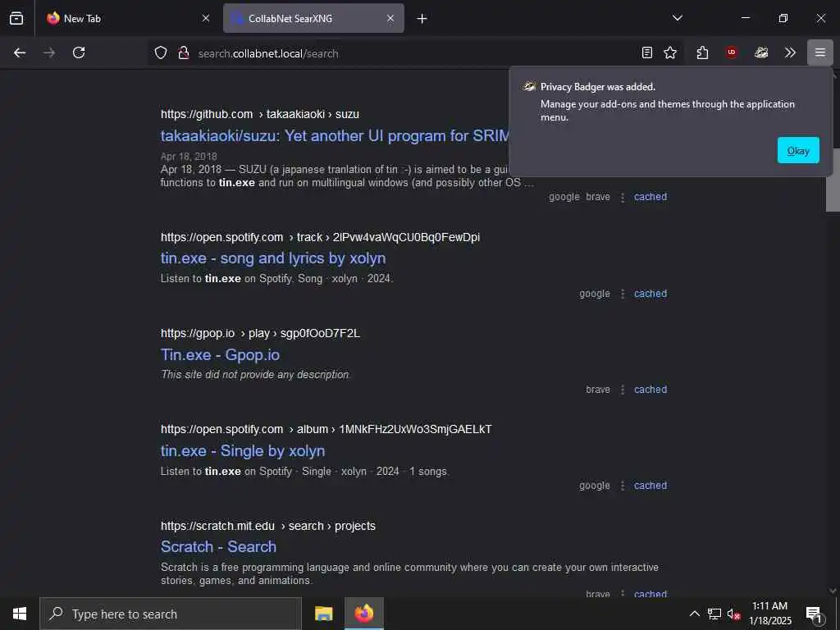The width and height of the screenshot is (840, 630).
Task: Click the taskbar 'Type here to search' box
Action: 171,614
